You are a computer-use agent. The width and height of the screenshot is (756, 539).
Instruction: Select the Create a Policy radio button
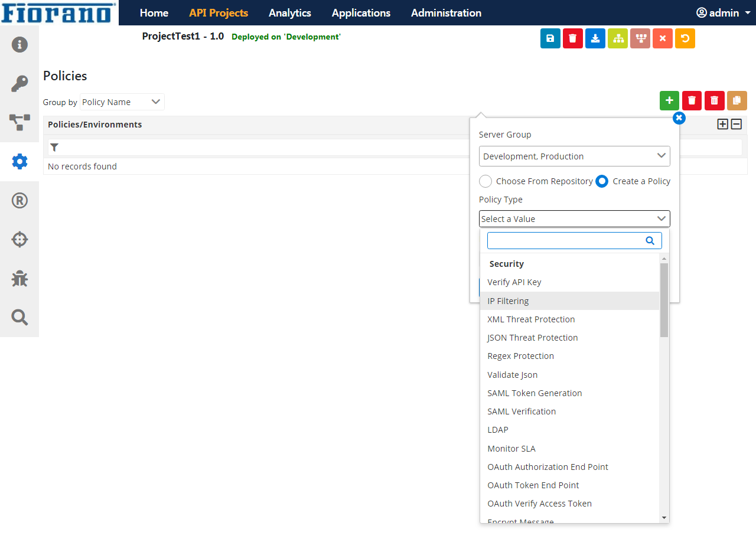(x=602, y=181)
